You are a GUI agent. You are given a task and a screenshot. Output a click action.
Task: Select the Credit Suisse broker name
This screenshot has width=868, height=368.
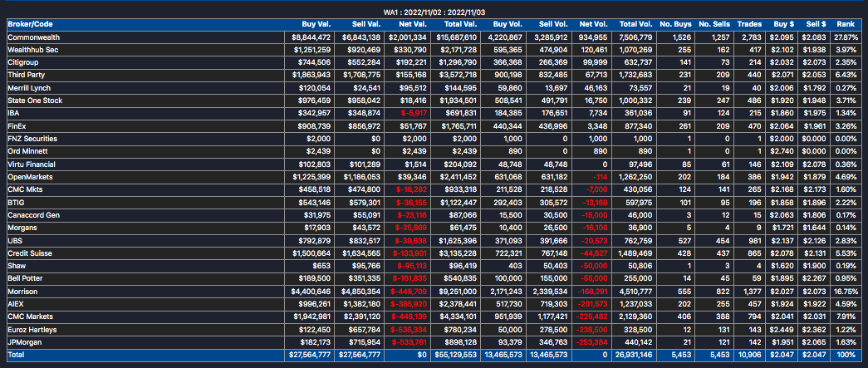tap(29, 253)
